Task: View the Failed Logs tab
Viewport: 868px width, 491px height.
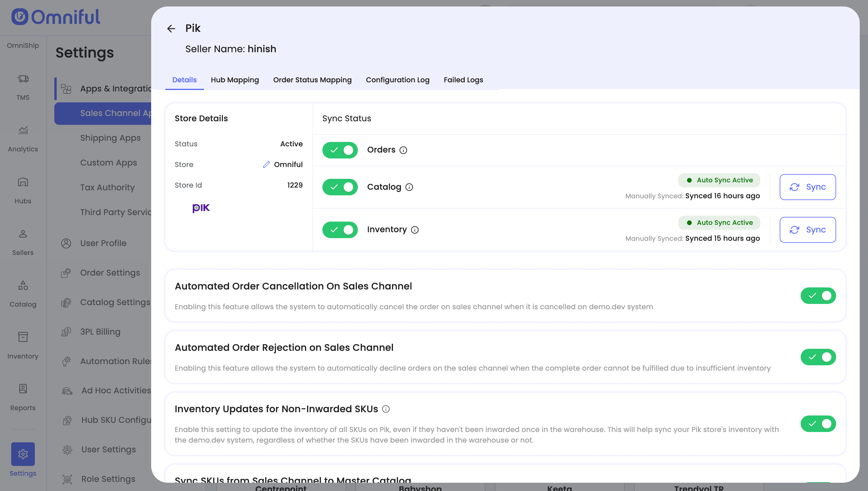Action: tap(463, 80)
